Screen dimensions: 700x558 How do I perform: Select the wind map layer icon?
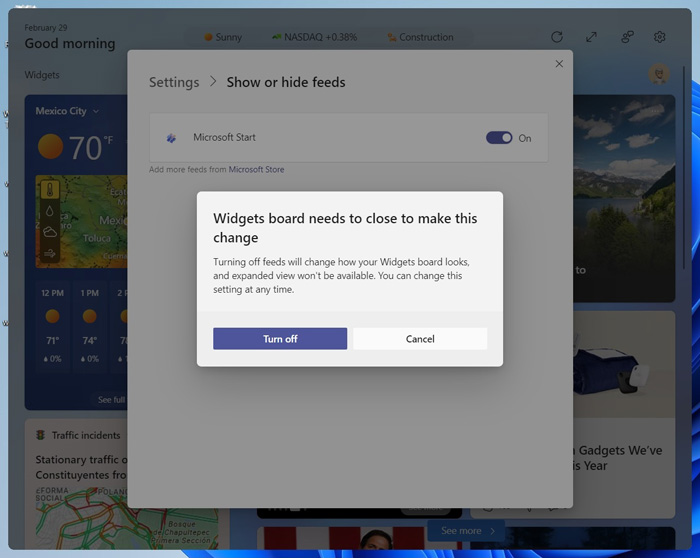50,254
